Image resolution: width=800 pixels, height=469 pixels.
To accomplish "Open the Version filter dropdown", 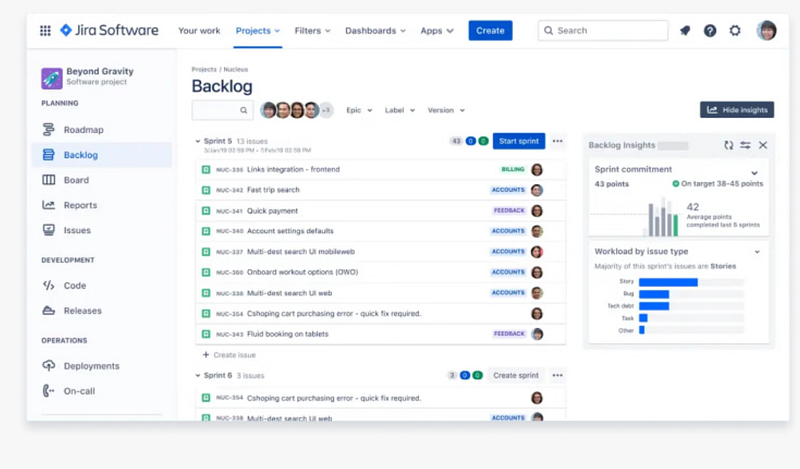I will (x=446, y=110).
